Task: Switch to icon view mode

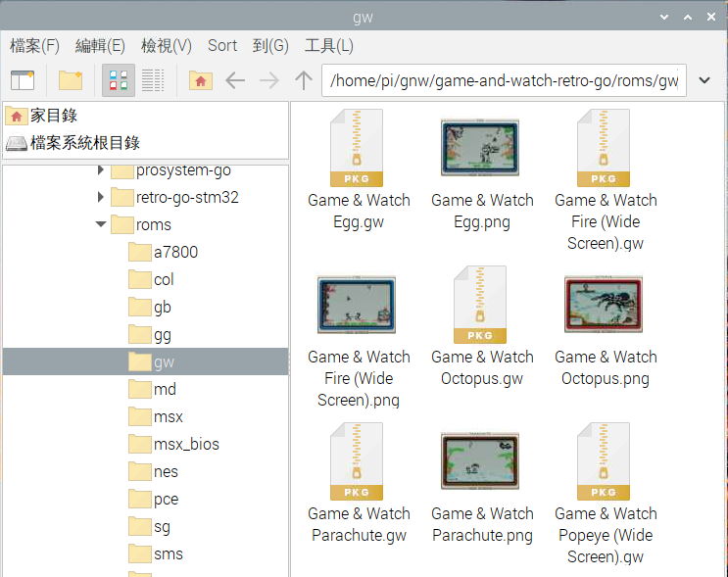Action: pyautogui.click(x=119, y=80)
